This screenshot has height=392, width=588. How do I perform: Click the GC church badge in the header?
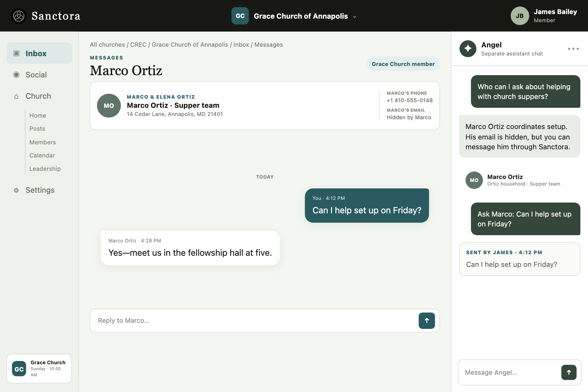point(240,16)
